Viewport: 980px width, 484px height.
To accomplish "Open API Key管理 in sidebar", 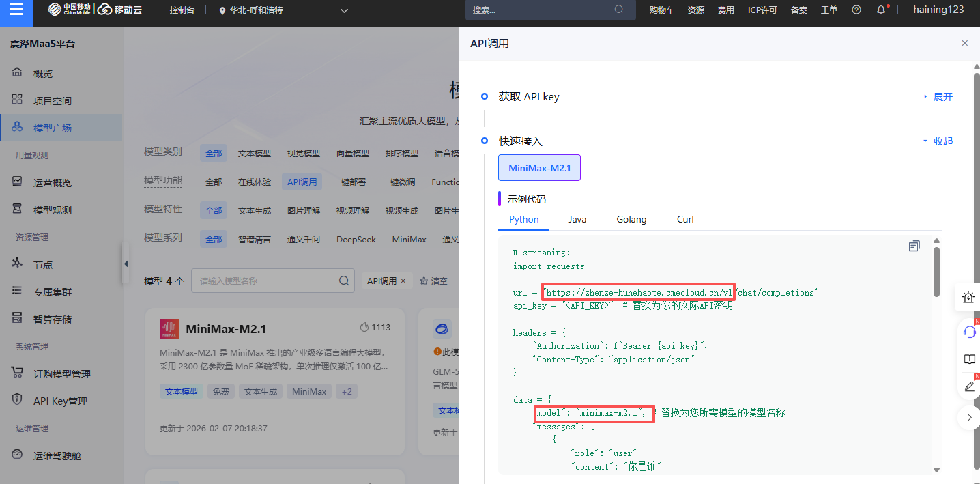I will click(x=60, y=401).
